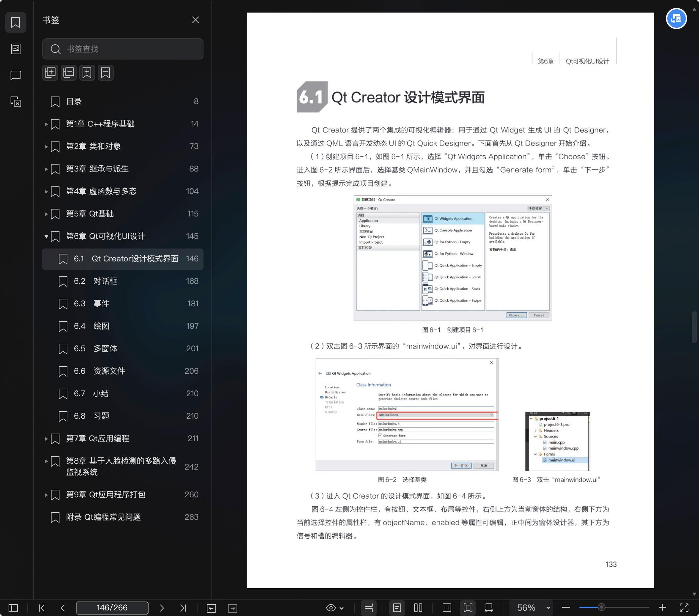The height and width of the screenshot is (616, 699).
Task: Expand the 第1章 C++程序基础 bookmark
Action: [x=46, y=124]
